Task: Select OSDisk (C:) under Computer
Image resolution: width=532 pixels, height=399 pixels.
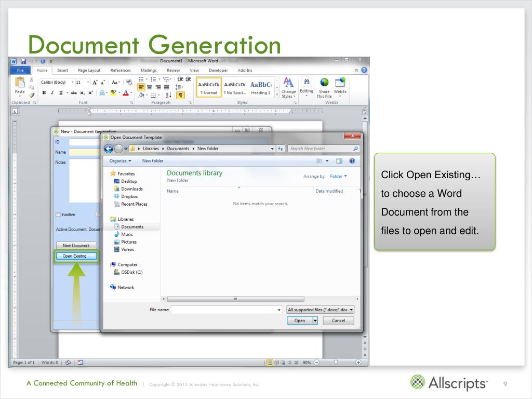Action: 128,272
